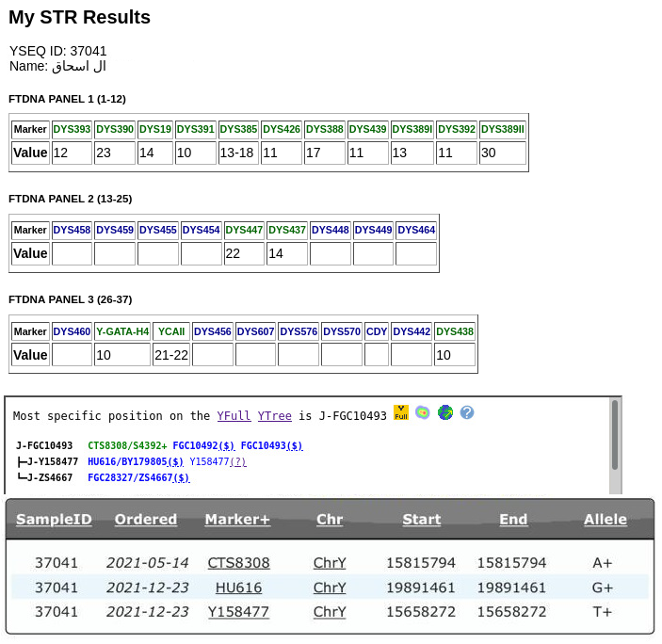This screenshot has width=662, height=644.
Task: Sort table by SampleID column header
Action: pyautogui.click(x=54, y=519)
